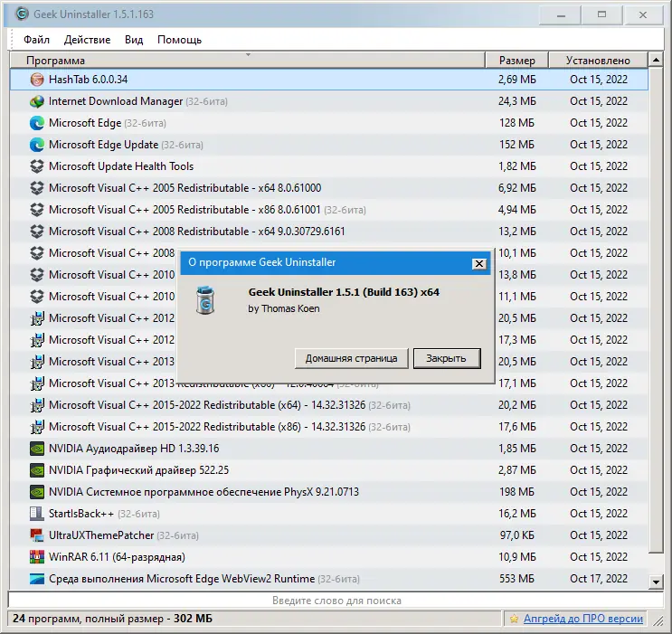Click the 97,0 КБ size value

516,535
